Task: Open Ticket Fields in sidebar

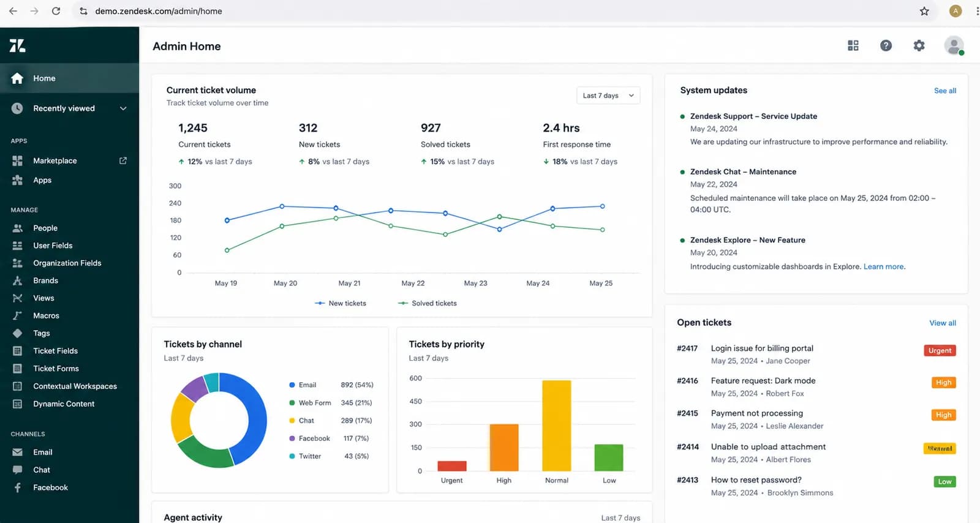Action: click(x=55, y=351)
